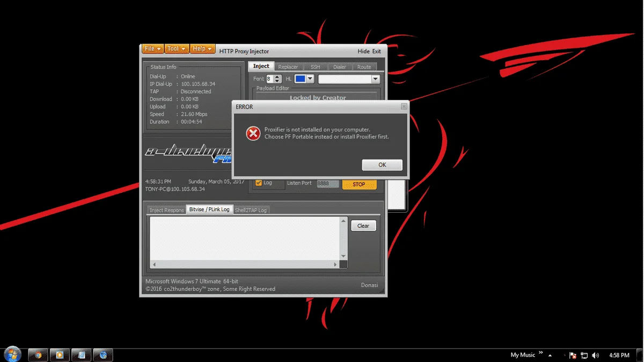Open the HL color dropdown arrow
644x362 pixels.
(310, 79)
